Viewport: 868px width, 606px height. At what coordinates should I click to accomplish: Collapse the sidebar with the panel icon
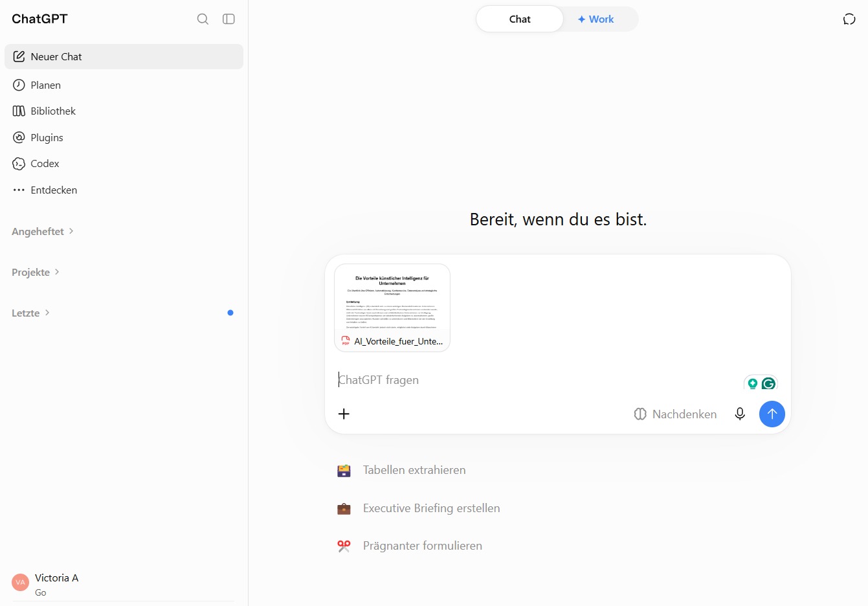pos(228,19)
